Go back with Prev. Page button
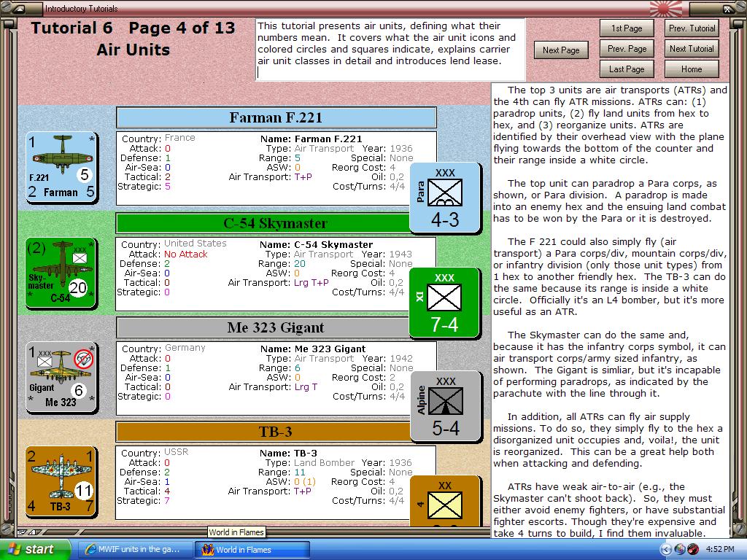The image size is (747, 560). (627, 49)
